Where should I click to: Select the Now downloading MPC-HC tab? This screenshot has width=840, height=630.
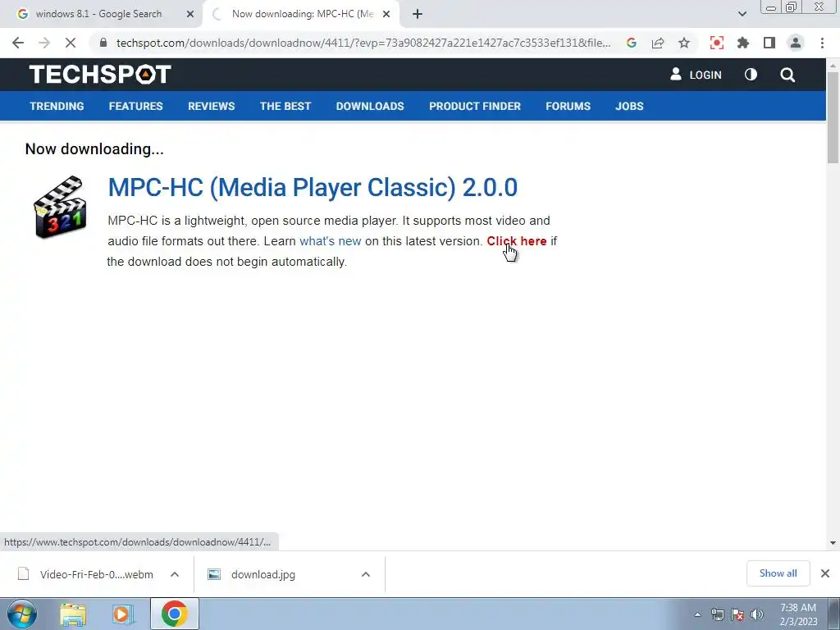[302, 14]
